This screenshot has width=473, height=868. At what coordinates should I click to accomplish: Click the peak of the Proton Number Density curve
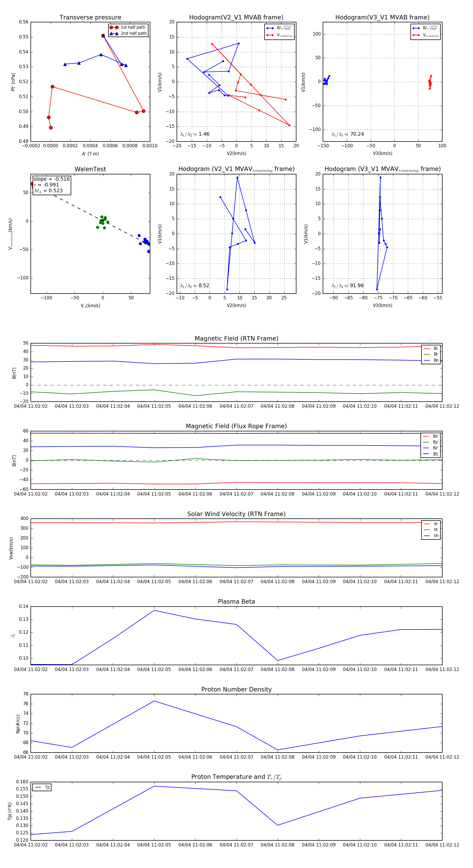click(154, 701)
